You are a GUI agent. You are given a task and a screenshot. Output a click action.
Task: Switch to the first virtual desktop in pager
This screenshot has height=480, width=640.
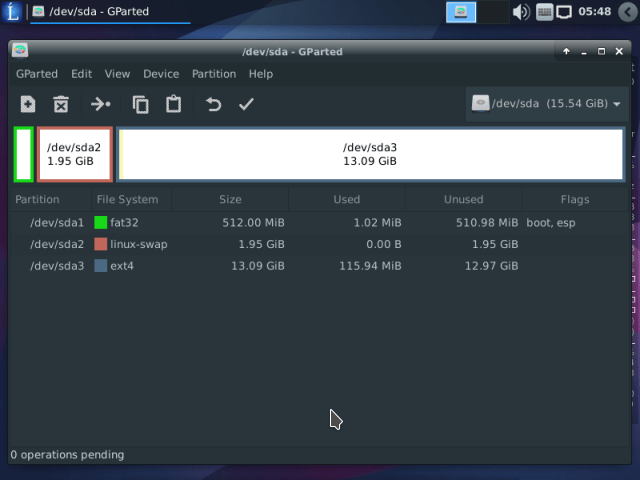[x=461, y=12]
